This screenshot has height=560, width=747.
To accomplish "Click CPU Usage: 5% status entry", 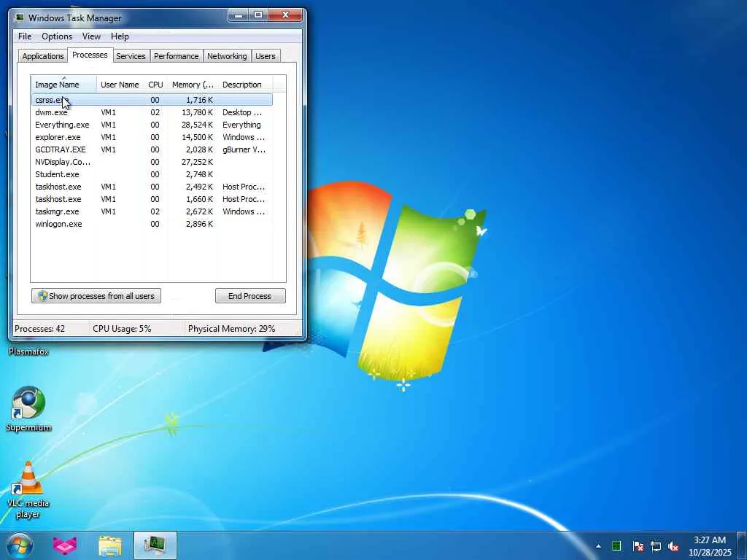I will tap(122, 329).
